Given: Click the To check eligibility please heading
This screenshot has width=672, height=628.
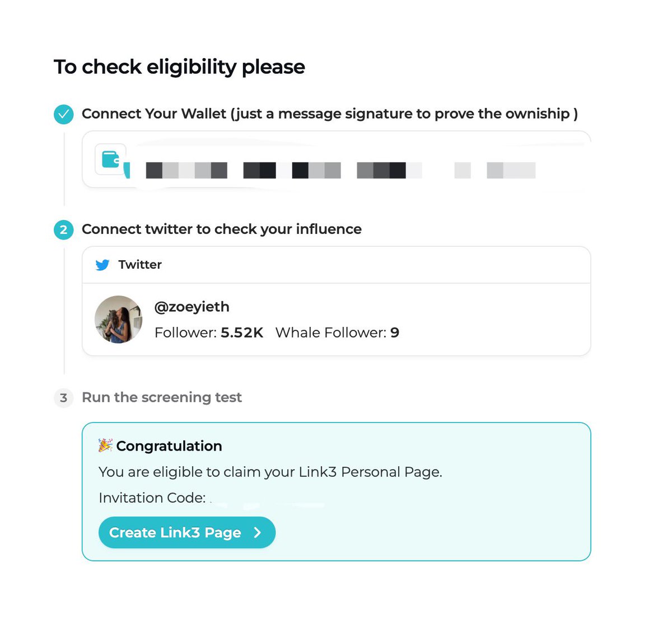Looking at the screenshot, I should 180,67.
